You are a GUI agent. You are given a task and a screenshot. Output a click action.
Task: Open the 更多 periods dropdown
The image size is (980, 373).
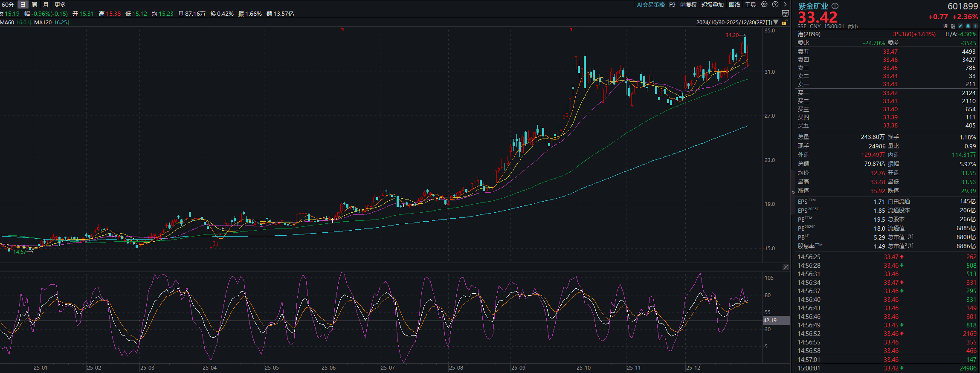60,5
